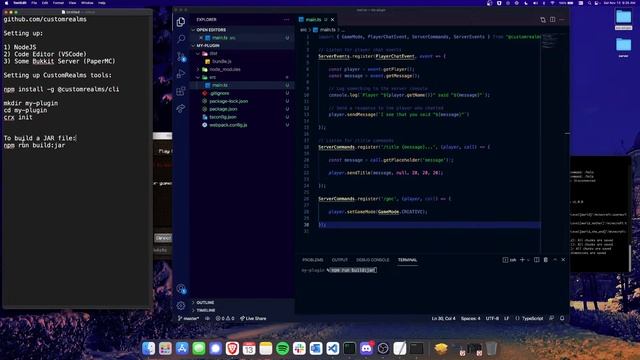Maximize the terminal panel with chevron
This screenshot has width=640, height=360.
pos(555,260)
